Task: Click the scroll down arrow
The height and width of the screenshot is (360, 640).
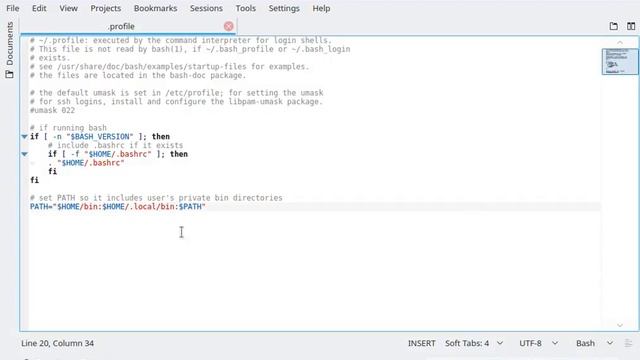Action: point(620,325)
